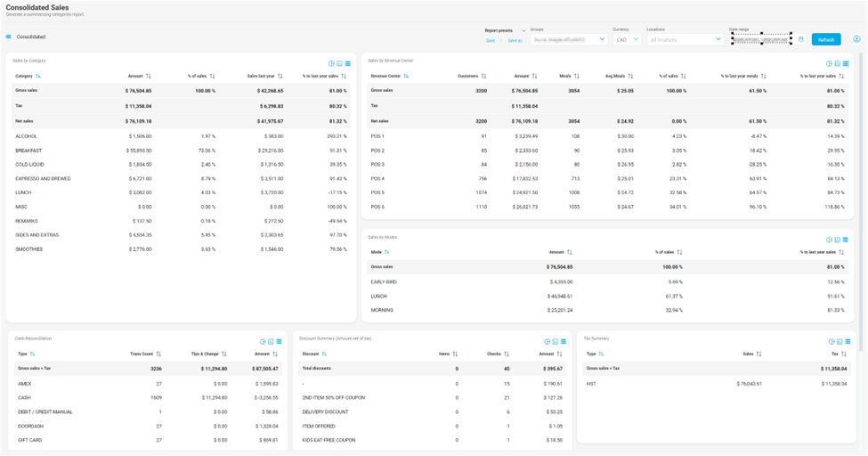Sort Tax Summary by Tax column

click(x=844, y=354)
